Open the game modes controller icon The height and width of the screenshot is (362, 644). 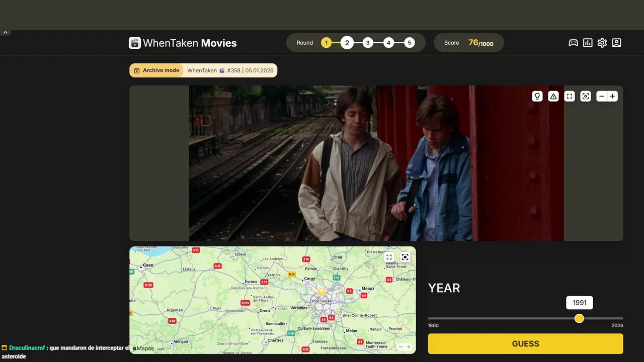point(573,43)
